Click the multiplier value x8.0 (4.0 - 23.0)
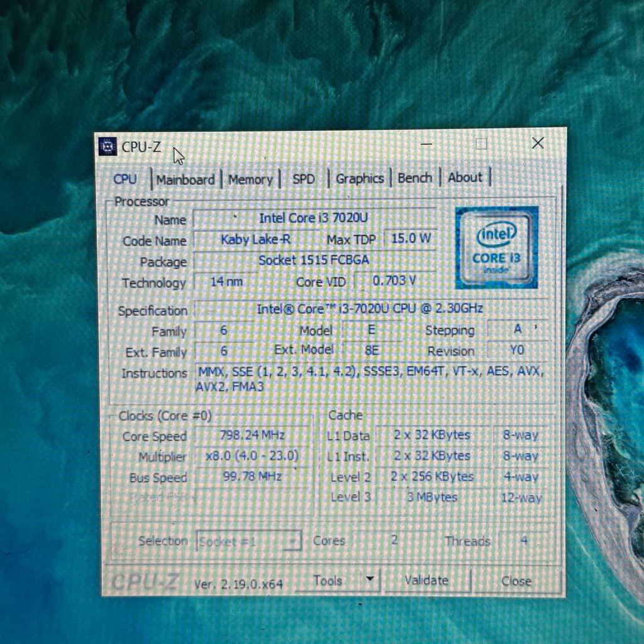Image resolution: width=644 pixels, height=644 pixels. [252, 455]
